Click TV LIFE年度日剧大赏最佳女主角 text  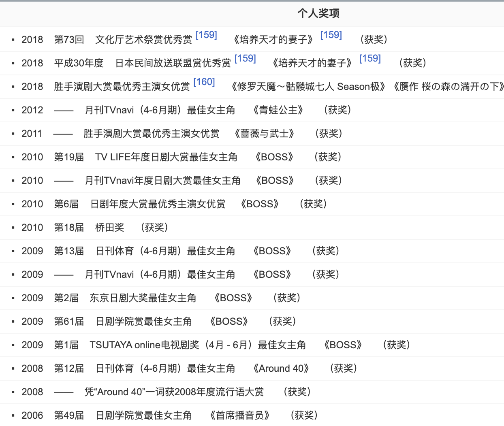tap(166, 157)
